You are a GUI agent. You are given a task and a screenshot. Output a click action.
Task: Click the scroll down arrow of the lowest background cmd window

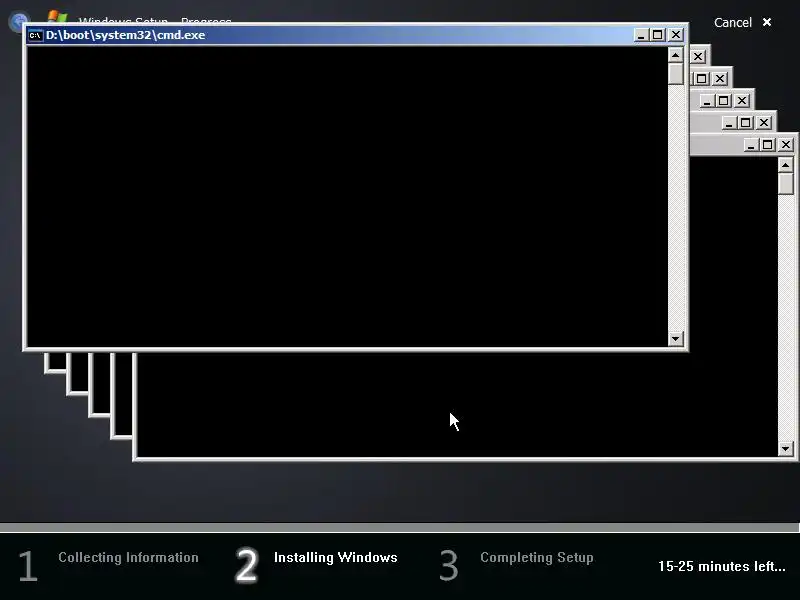786,449
